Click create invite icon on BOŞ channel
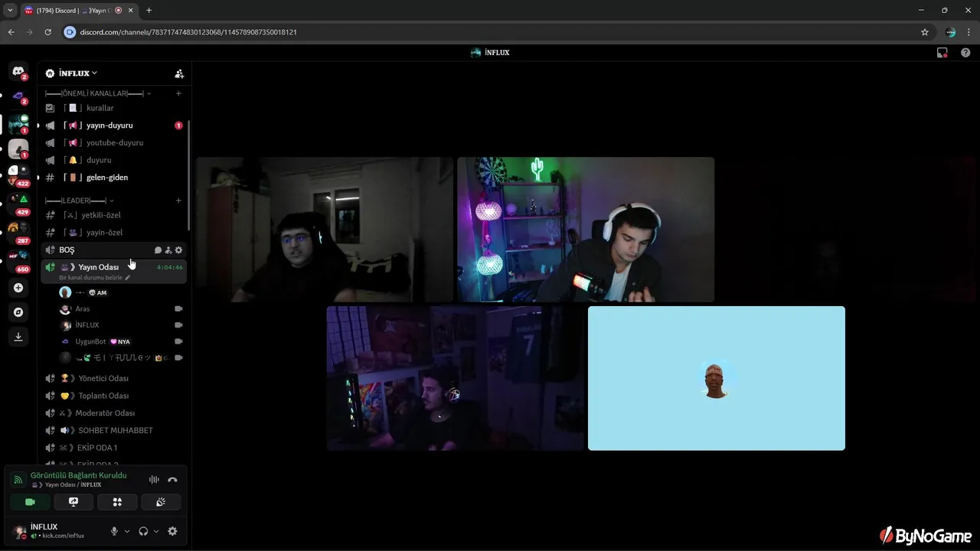 coord(168,250)
